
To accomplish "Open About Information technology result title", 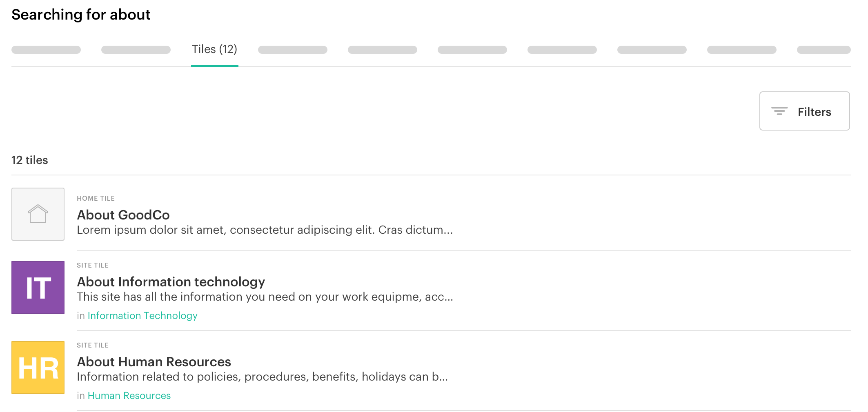I will pyautogui.click(x=171, y=282).
